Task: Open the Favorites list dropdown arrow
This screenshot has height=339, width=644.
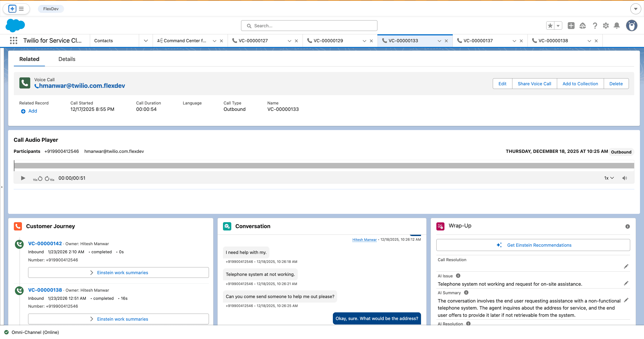Action: click(x=558, y=26)
